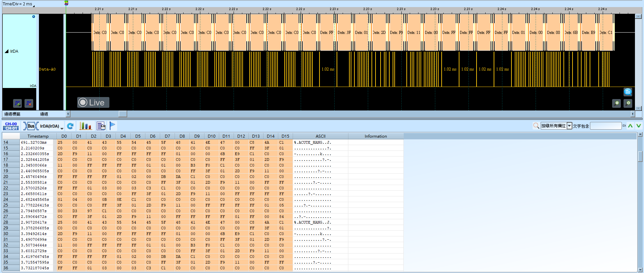Viewport: 644px width, 273px height.
Task: Click the blue chat bubble icon
Action: [628, 92]
